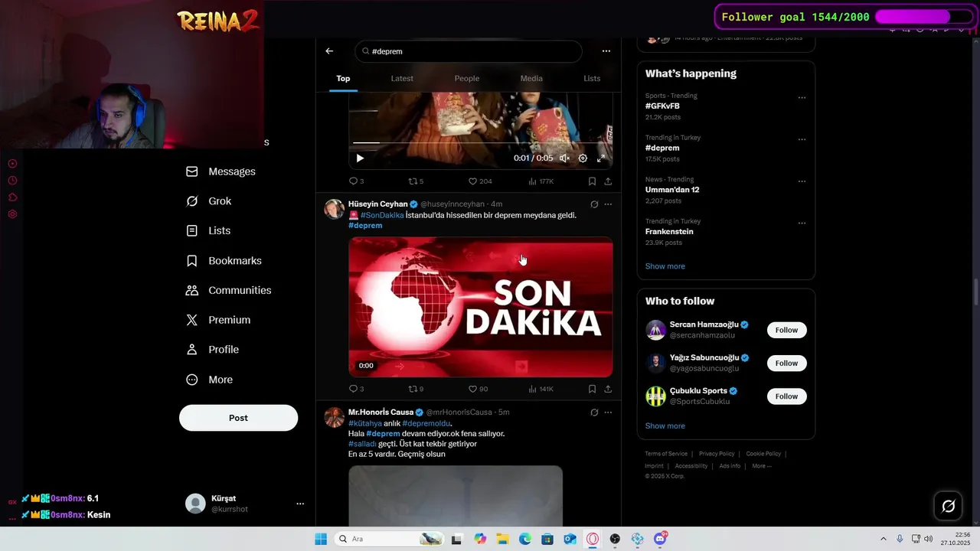Share the post with 177K views

tap(608, 181)
